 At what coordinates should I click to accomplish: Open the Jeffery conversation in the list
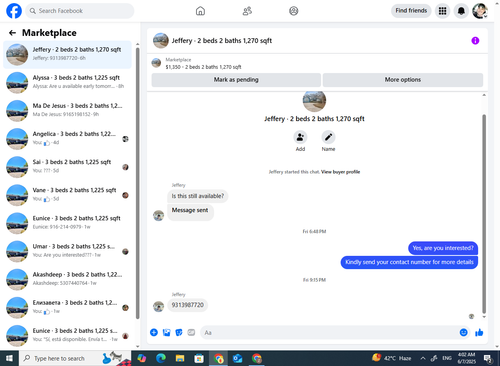(67, 55)
